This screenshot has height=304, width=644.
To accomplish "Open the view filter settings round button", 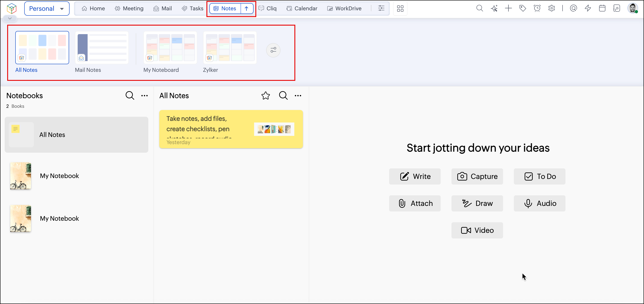I will (273, 50).
